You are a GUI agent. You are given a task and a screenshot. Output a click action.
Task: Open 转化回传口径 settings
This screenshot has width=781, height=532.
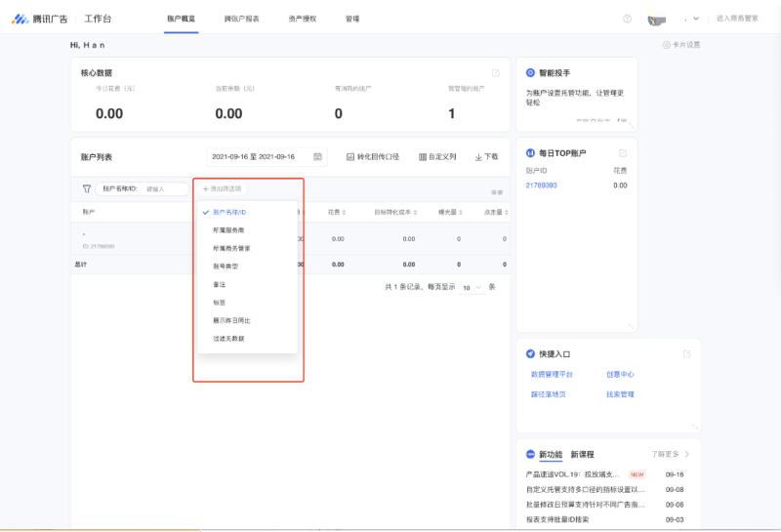click(x=373, y=156)
